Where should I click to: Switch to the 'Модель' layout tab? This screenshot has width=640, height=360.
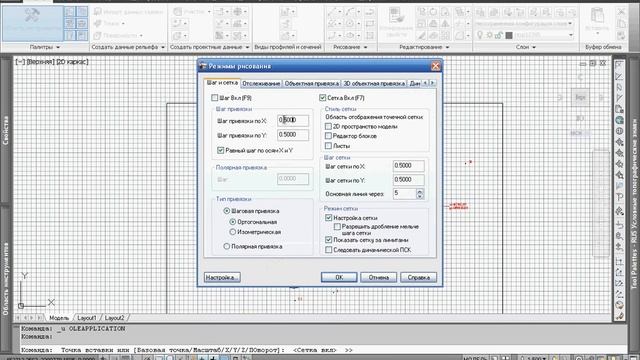(59, 318)
